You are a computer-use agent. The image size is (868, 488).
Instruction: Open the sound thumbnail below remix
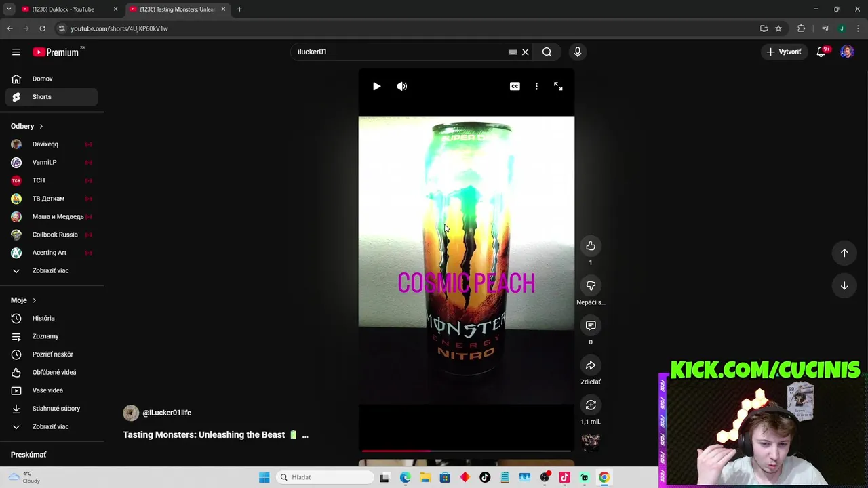[x=591, y=442]
